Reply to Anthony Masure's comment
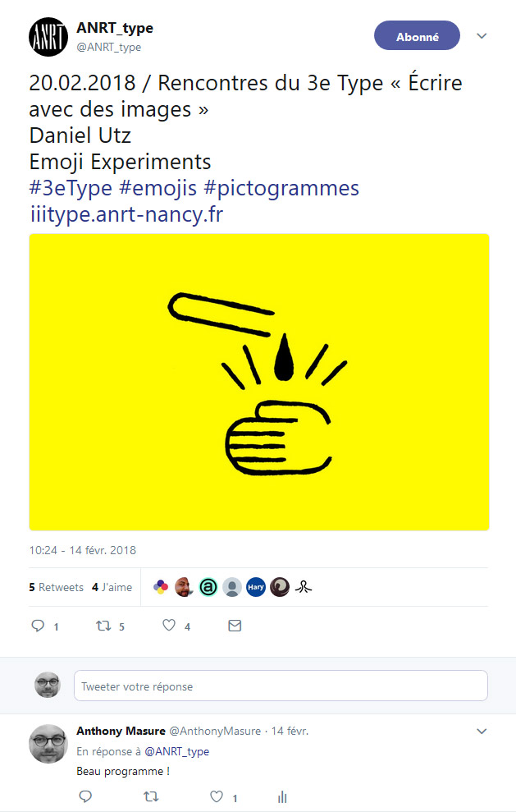Image resolution: width=516 pixels, height=812 pixels. pyautogui.click(x=85, y=796)
